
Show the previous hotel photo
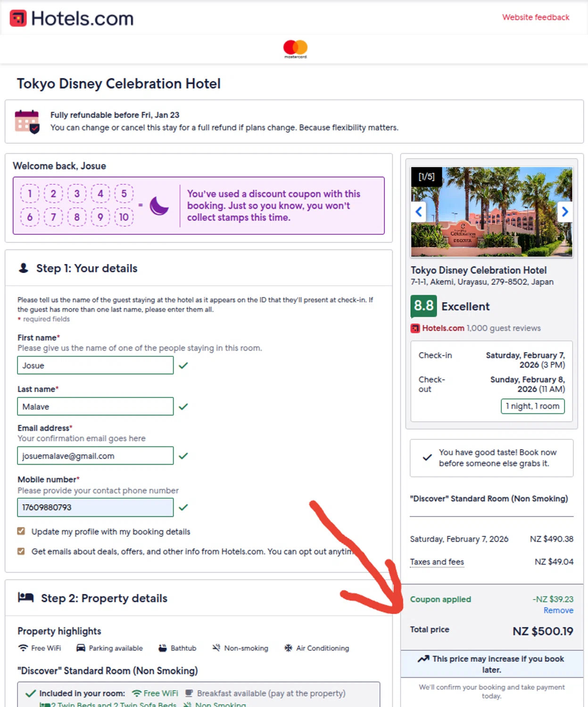(x=419, y=212)
